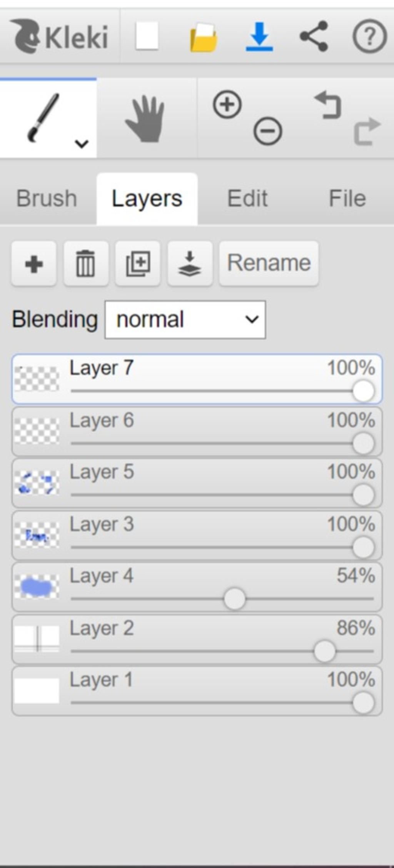Add a new layer with plus button
394x868 pixels.
tap(34, 264)
